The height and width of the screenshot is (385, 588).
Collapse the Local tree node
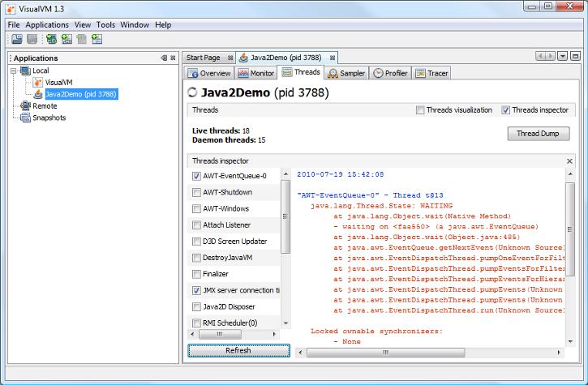pyautogui.click(x=15, y=71)
